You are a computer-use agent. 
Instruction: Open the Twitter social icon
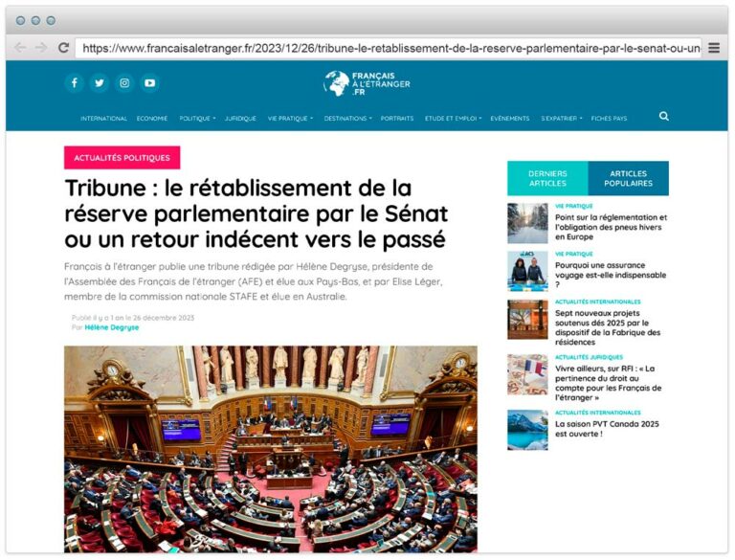[x=100, y=83]
